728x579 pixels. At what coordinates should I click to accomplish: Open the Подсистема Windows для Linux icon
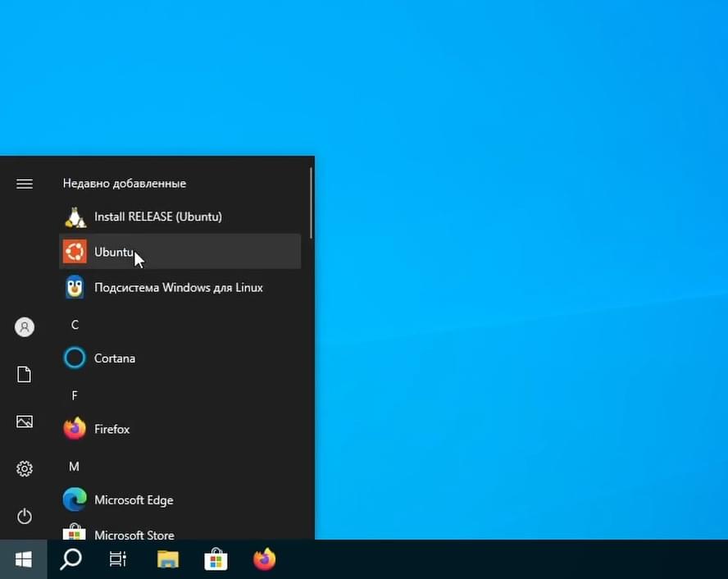(75, 287)
